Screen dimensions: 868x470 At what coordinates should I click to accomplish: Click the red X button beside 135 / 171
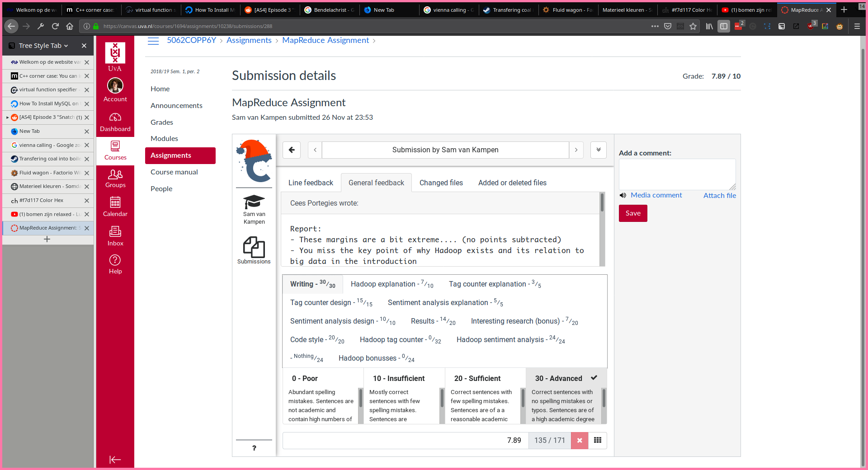579,440
